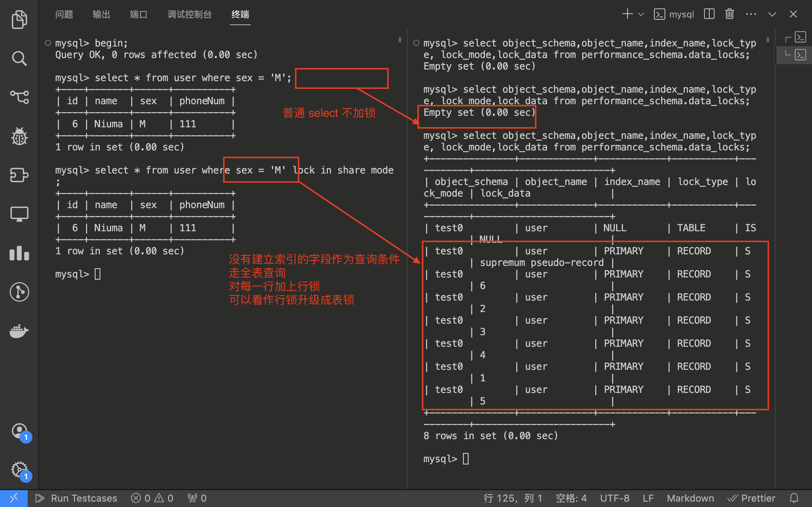812x507 pixels.
Task: Open the Remote Explorer monitor icon
Action: [19, 214]
